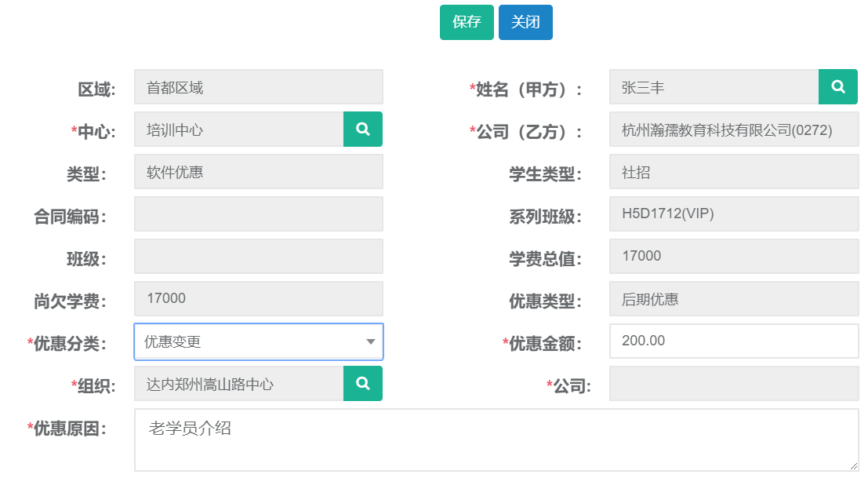This screenshot has width=868, height=478.
Task: Click the search icon beside 姓名（甲方）field
Action: 837,87
